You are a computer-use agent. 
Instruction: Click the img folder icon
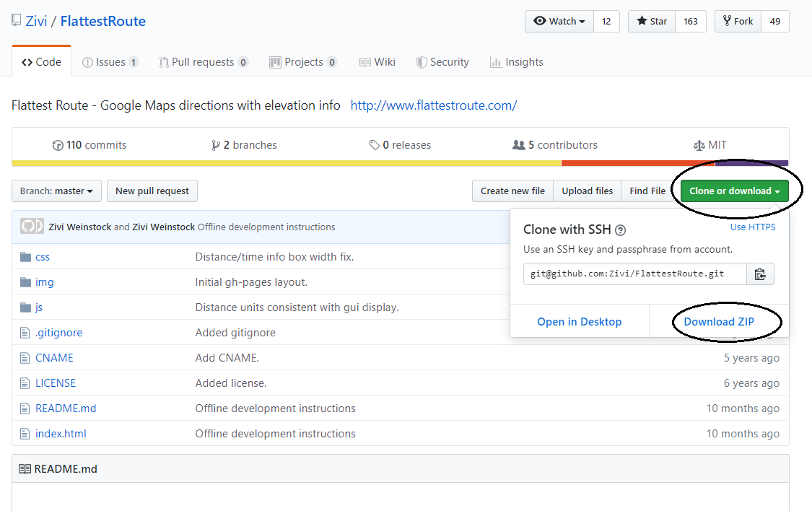(x=25, y=282)
